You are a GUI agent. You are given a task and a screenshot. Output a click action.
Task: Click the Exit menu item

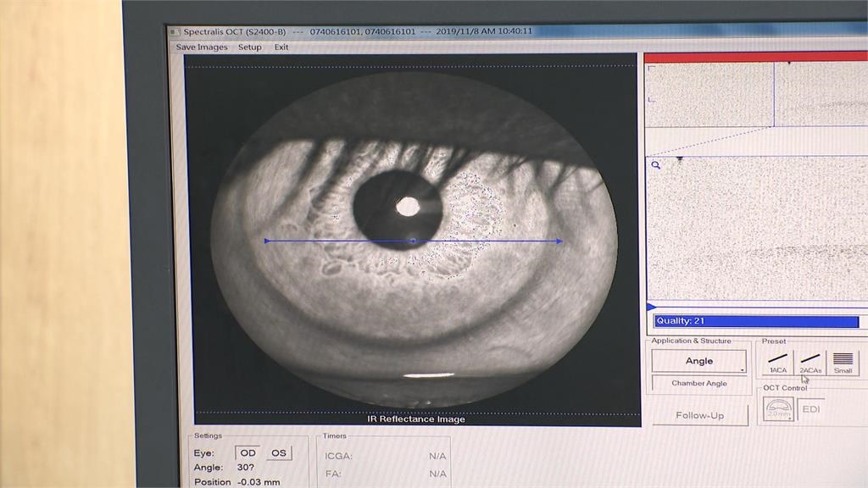(x=281, y=47)
